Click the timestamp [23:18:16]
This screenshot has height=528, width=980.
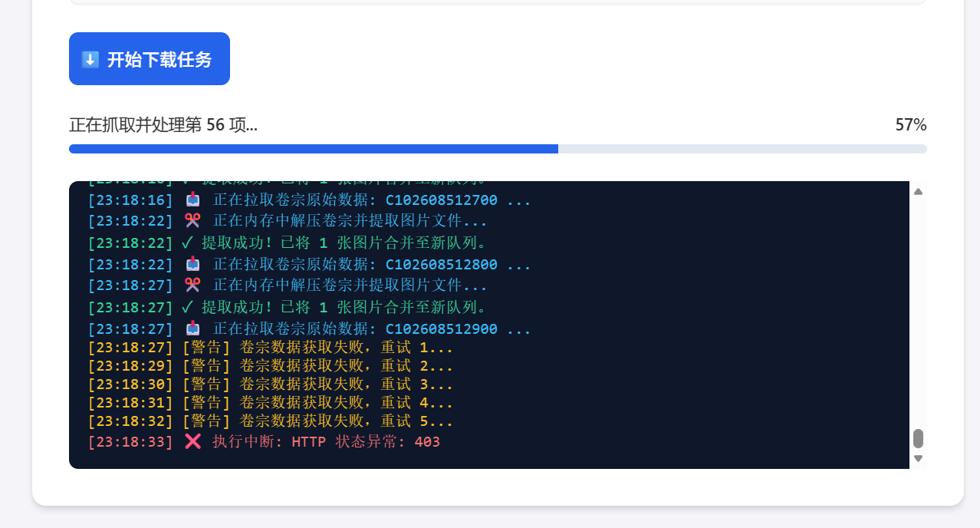(x=130, y=200)
